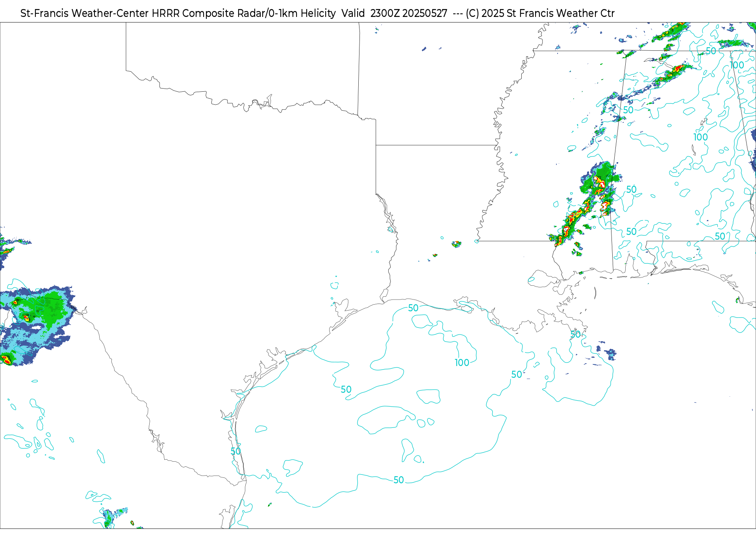Click the "50" label beside the Mississippi River delta tip
The height and width of the screenshot is (551, 756).
pyautogui.click(x=575, y=335)
